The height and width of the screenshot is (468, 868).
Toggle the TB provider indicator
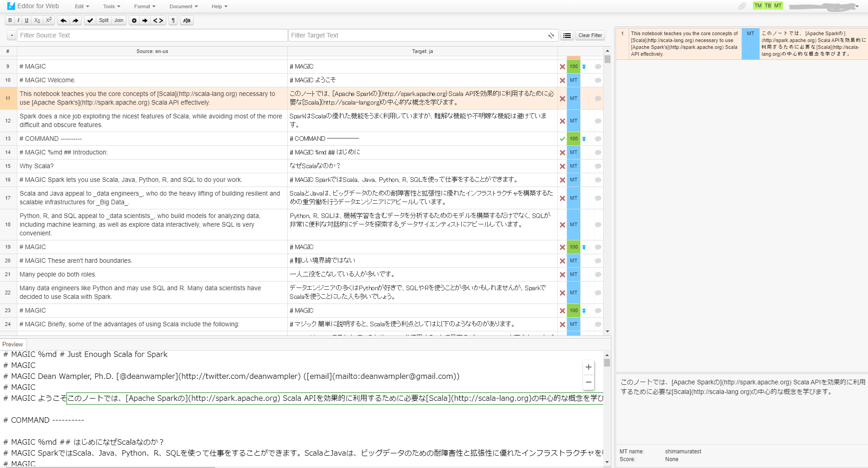[x=768, y=5]
